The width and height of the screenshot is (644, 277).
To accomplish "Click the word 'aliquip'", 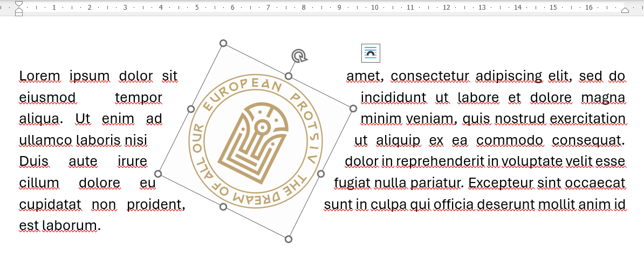I will pos(398,141).
